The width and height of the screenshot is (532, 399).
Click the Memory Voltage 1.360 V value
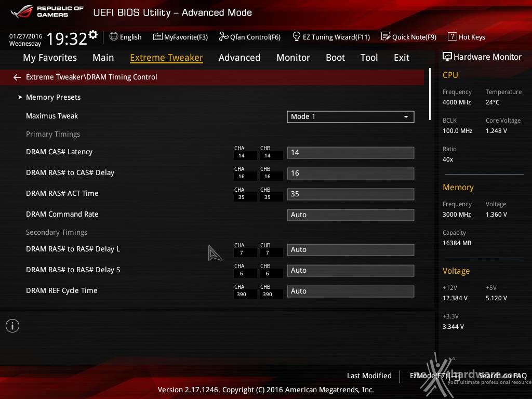pos(496,215)
